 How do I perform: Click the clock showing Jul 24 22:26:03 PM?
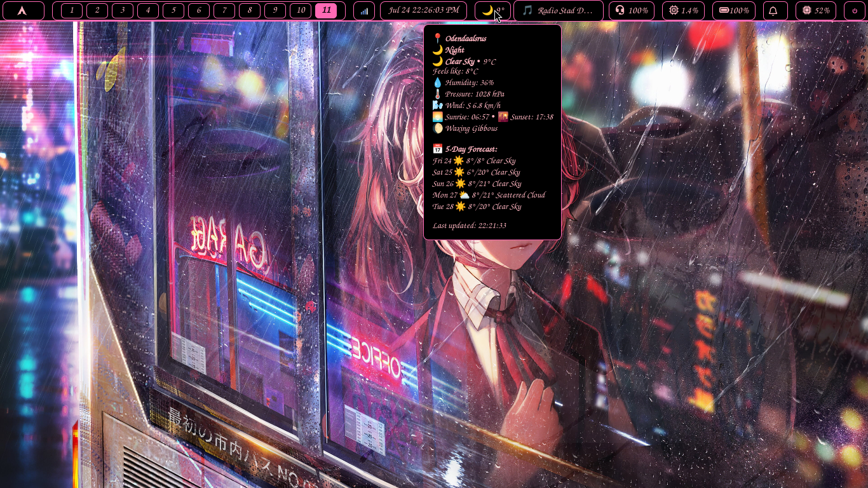click(424, 11)
